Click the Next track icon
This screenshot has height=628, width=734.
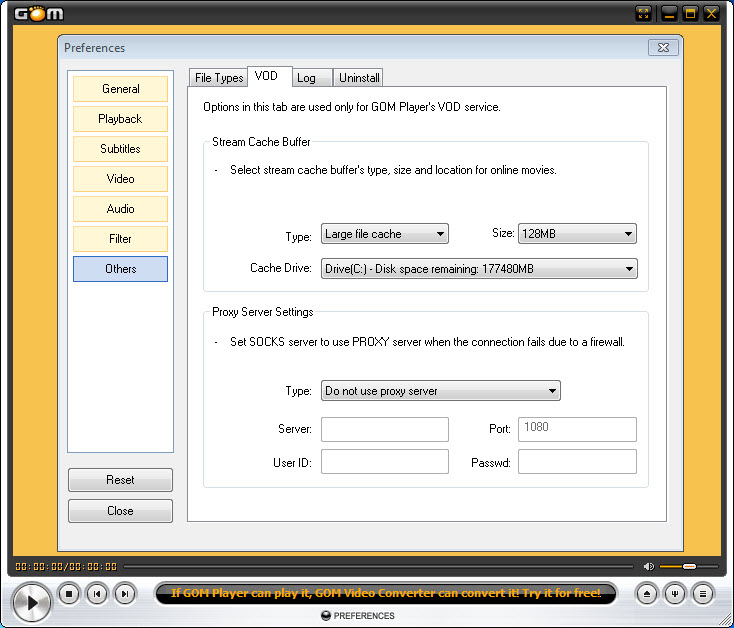[x=125, y=594]
